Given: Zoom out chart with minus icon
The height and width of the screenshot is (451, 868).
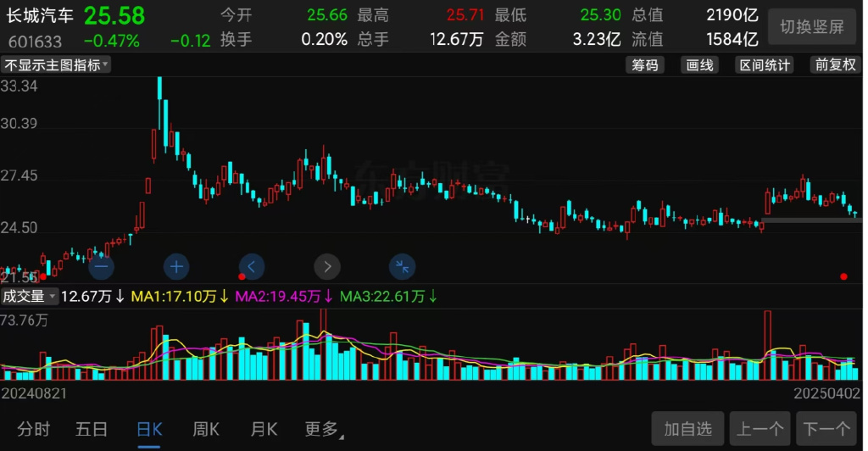Looking at the screenshot, I should [x=102, y=267].
